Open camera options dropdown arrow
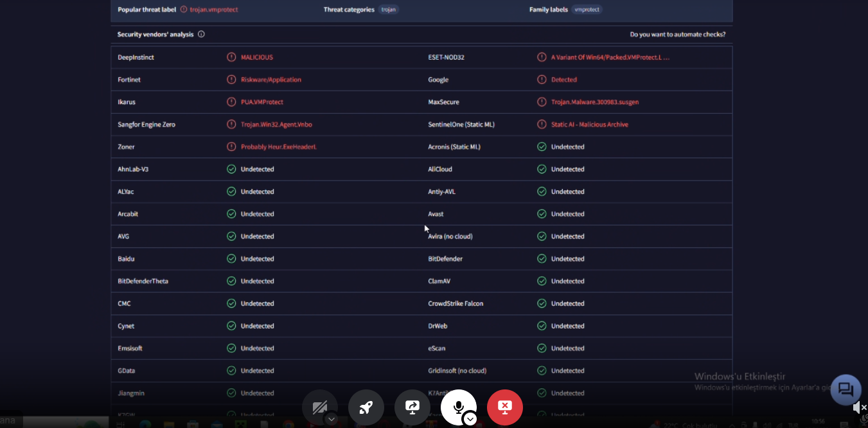This screenshot has width=868, height=428. point(332,419)
